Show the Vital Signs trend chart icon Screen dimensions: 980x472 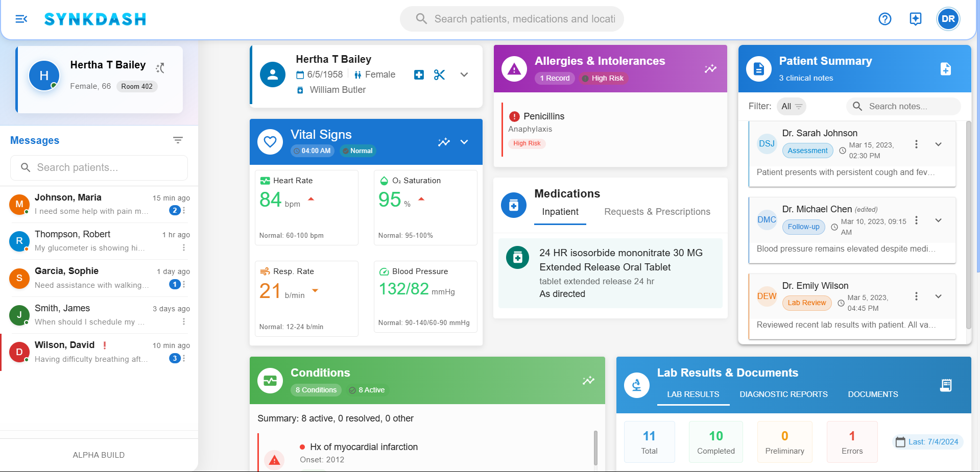[x=444, y=142]
